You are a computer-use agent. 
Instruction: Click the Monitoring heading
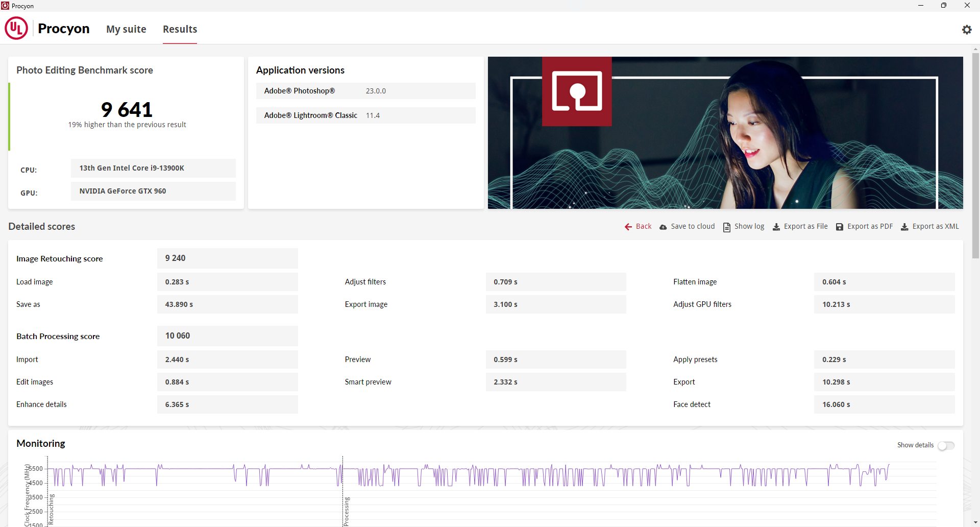41,443
